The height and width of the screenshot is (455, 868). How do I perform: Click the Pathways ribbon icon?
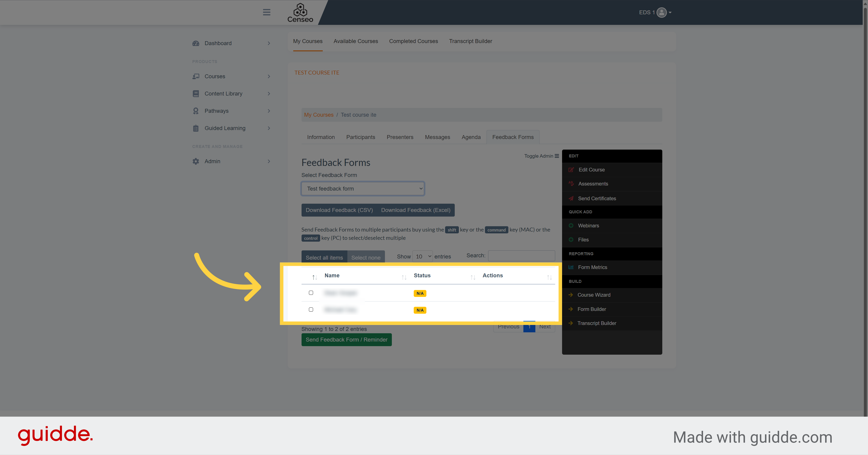tap(196, 111)
